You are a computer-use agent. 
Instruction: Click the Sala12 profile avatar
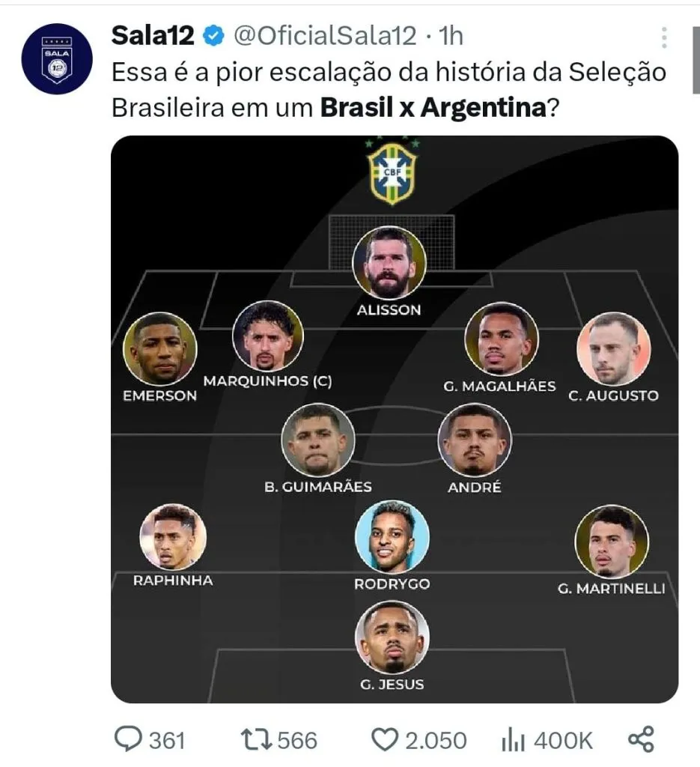point(56,58)
